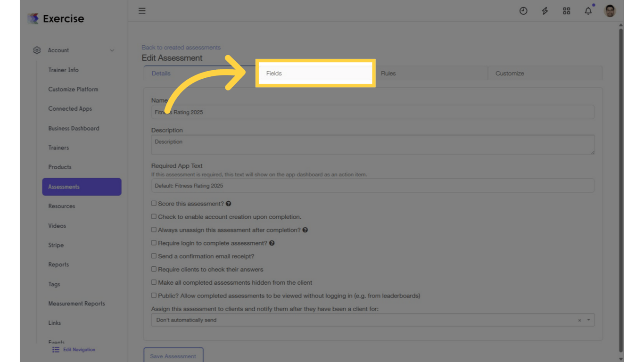Open notifications via the bell icon

pyautogui.click(x=588, y=10)
